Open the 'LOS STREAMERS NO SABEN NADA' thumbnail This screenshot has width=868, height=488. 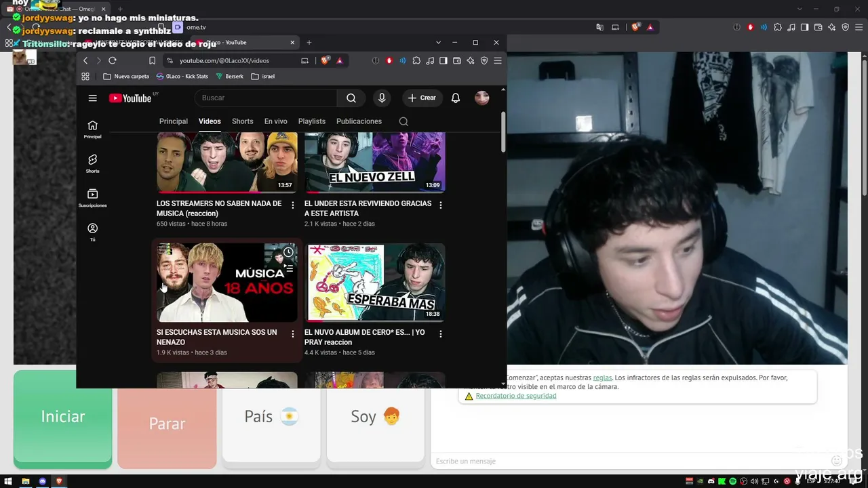227,163
